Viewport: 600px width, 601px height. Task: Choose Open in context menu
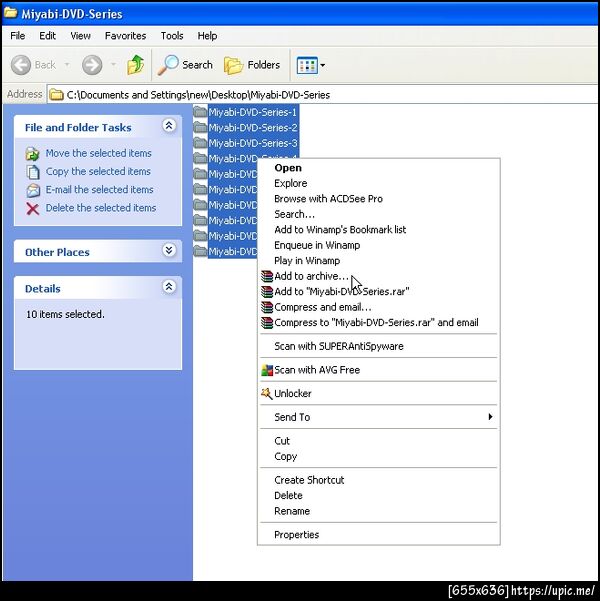(378, 168)
